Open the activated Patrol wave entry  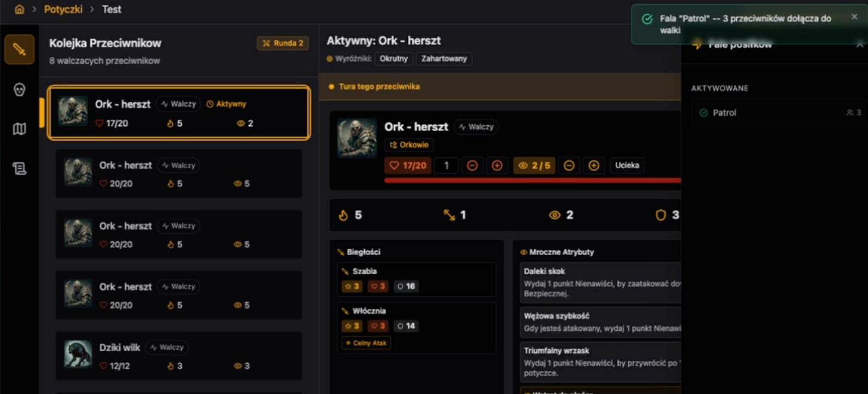(779, 113)
